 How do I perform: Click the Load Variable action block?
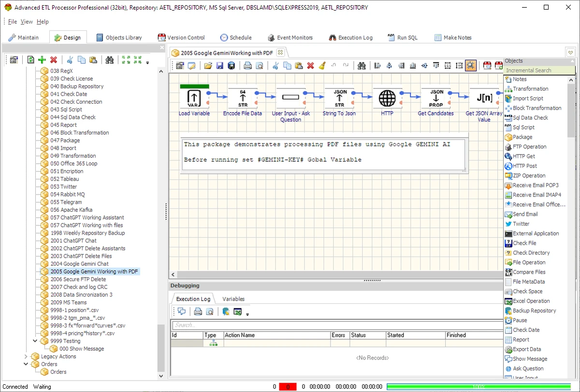194,98
